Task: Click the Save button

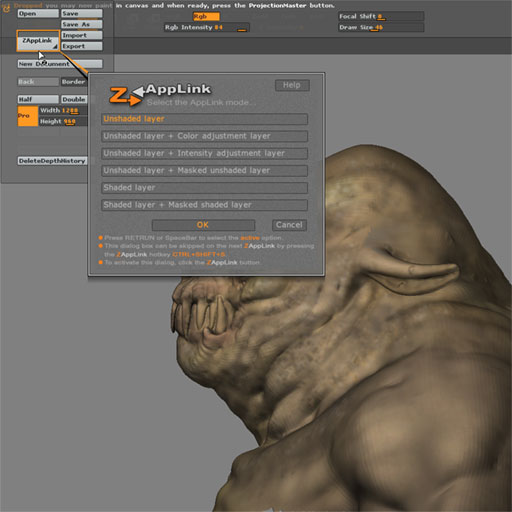Action: (x=82, y=14)
